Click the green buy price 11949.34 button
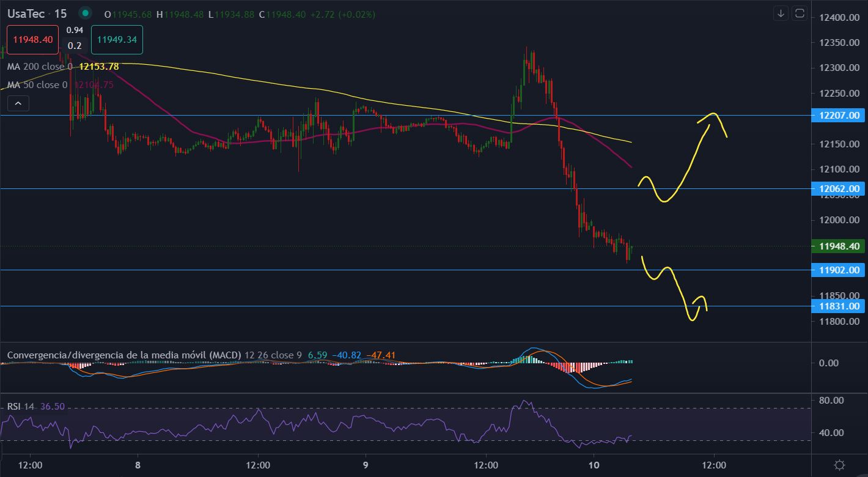This screenshot has height=477, width=868. click(117, 40)
